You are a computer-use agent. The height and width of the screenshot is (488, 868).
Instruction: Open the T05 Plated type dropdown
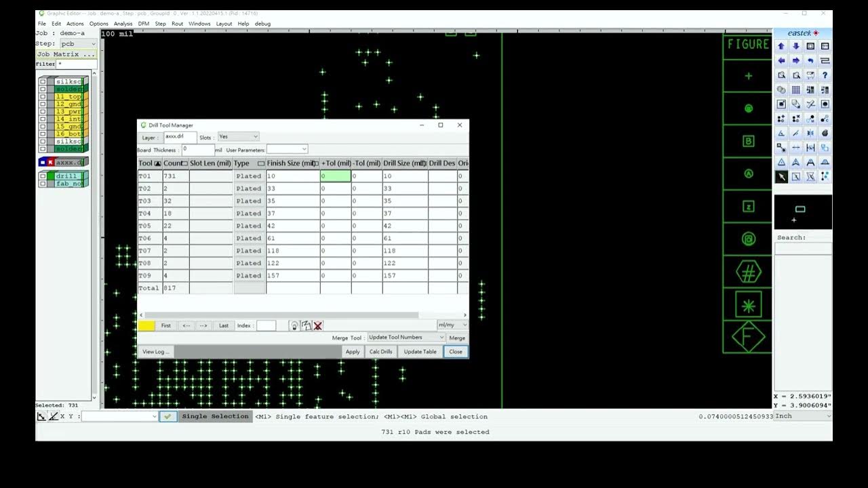[x=249, y=226]
